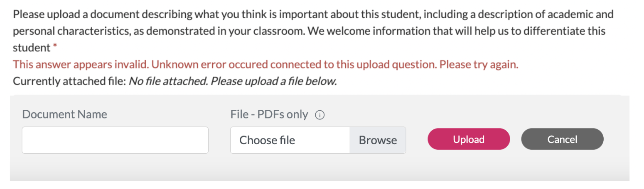644x189 pixels.
Task: Click the "This answer appears invalid" error sentence
Action: click(81, 65)
